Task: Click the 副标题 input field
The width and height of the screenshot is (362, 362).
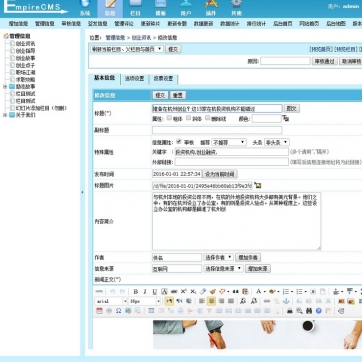Action: tap(217, 130)
